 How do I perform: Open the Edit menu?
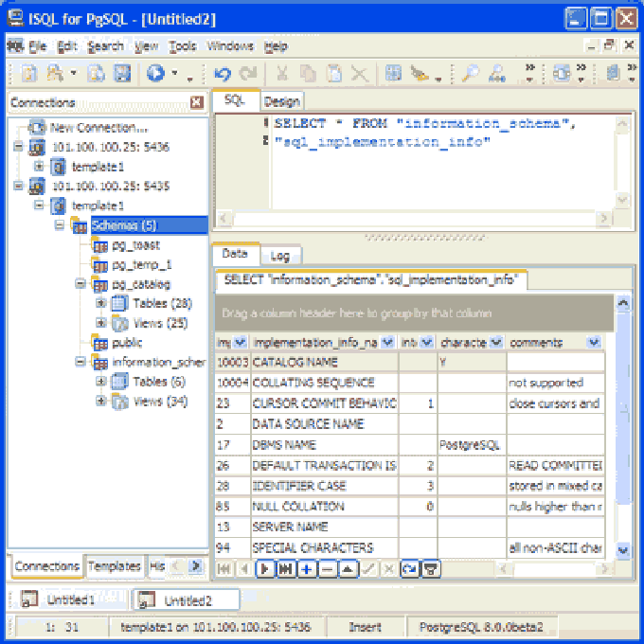[67, 46]
